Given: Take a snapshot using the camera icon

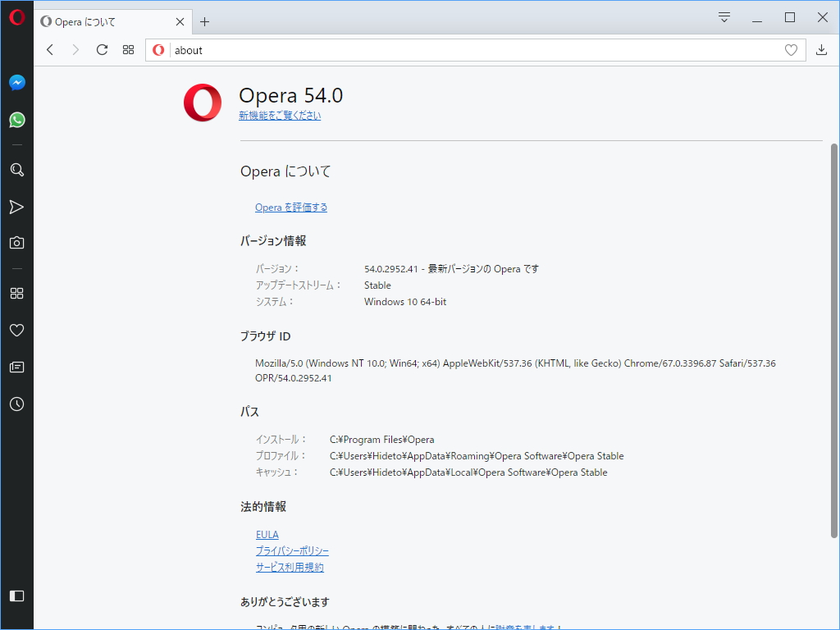Looking at the screenshot, I should tap(16, 244).
